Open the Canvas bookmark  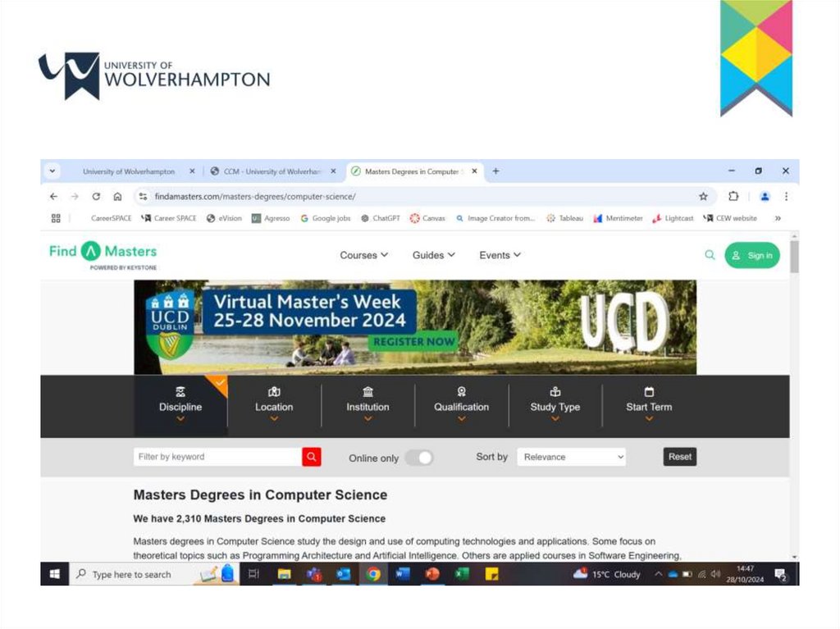pyautogui.click(x=427, y=218)
